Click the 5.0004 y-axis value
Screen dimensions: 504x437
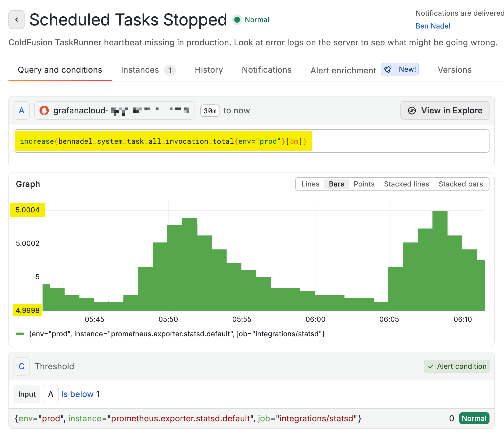[28, 210]
